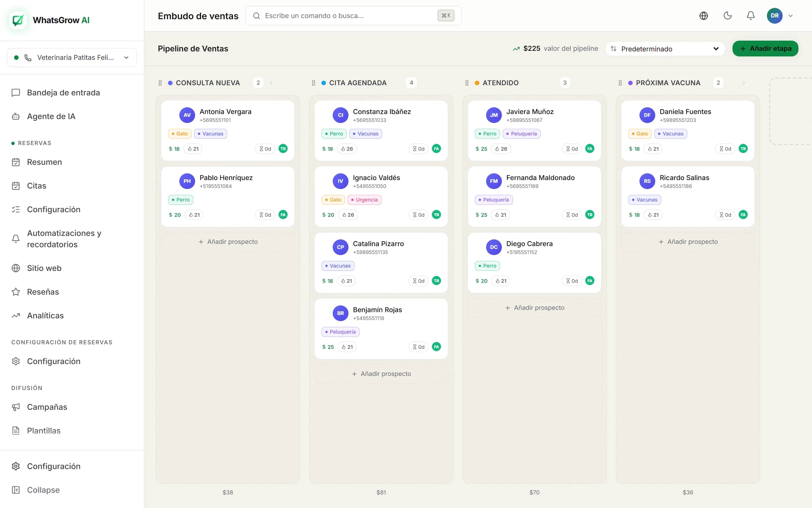The image size is (812, 508).
Task: Add prospect in PRÓXIMA VACUNA column
Action: [688, 242]
